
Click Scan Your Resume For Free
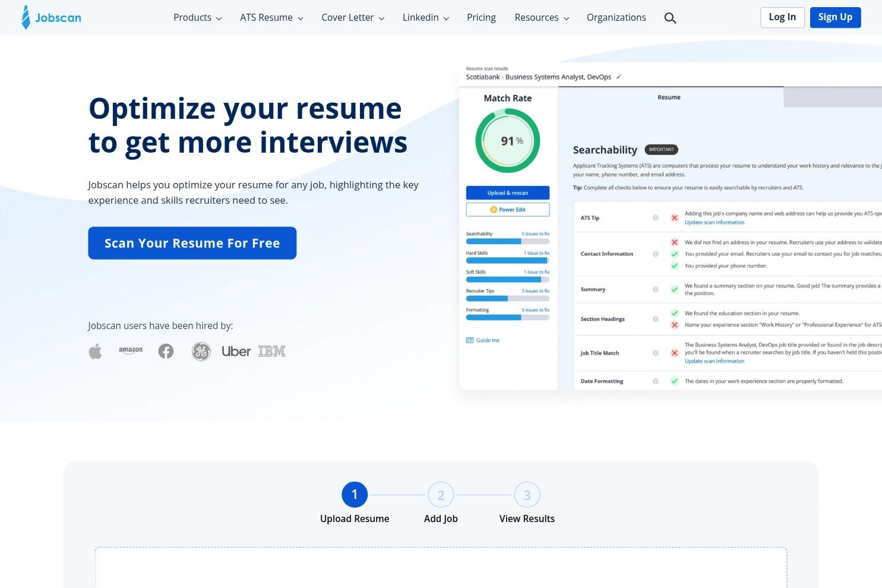pyautogui.click(x=192, y=243)
